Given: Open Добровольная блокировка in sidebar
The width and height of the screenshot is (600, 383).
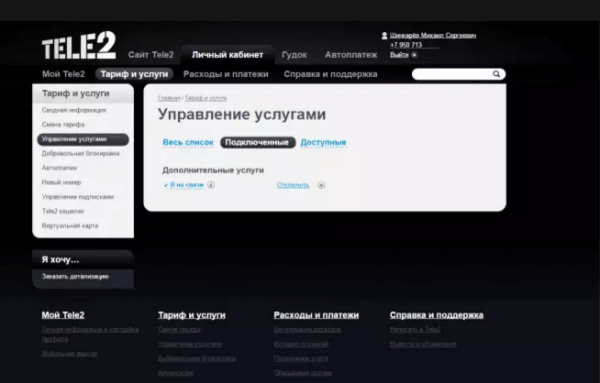Looking at the screenshot, I should pos(81,153).
